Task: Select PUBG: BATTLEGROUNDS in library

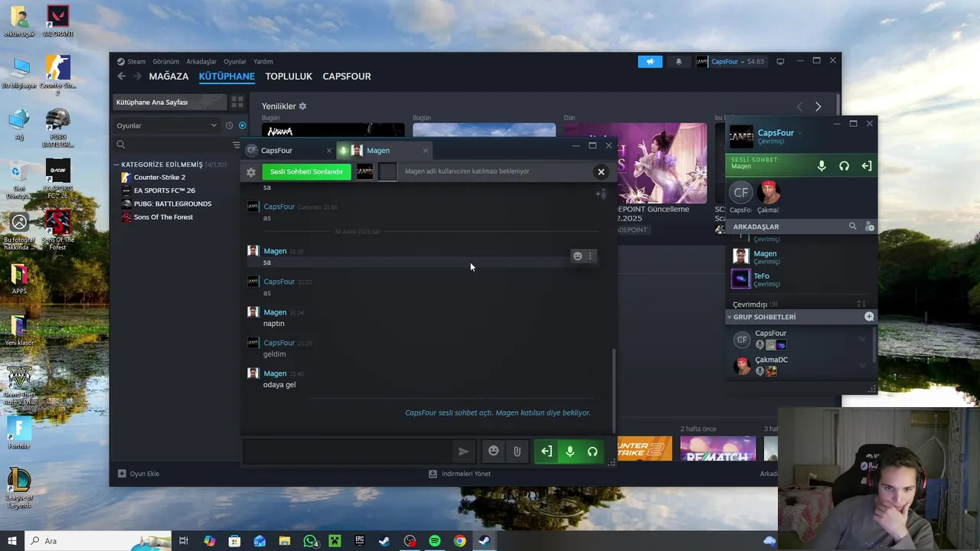Action: (x=172, y=204)
